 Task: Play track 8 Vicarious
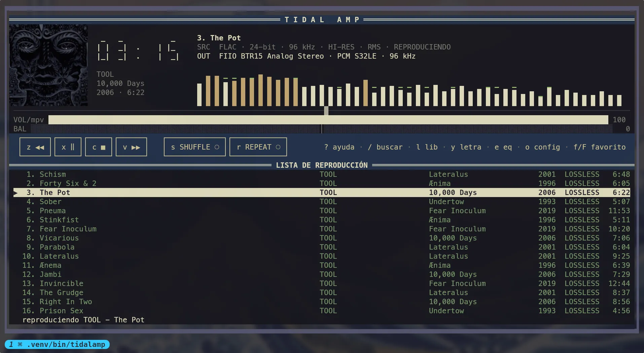click(322, 238)
